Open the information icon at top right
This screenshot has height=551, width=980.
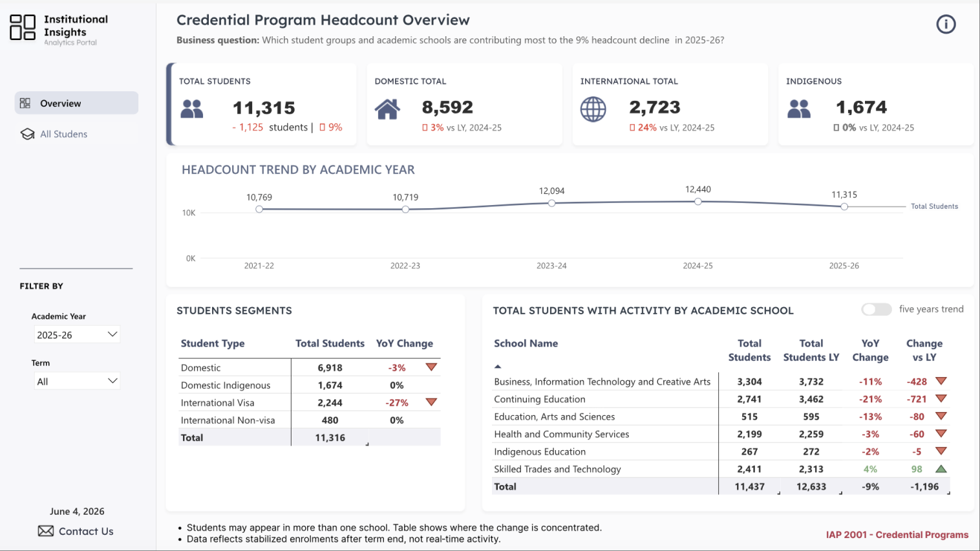(x=946, y=25)
